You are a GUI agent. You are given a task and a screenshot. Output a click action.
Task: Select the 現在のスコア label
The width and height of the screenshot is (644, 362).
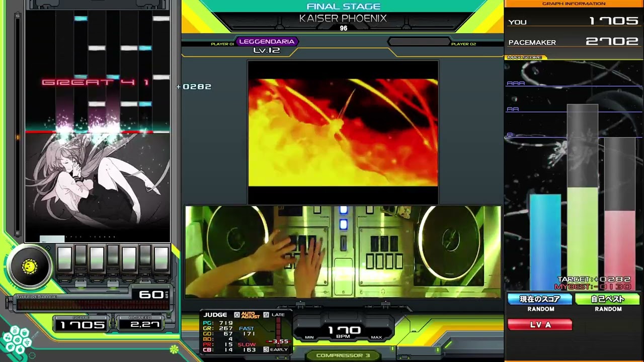click(x=540, y=299)
